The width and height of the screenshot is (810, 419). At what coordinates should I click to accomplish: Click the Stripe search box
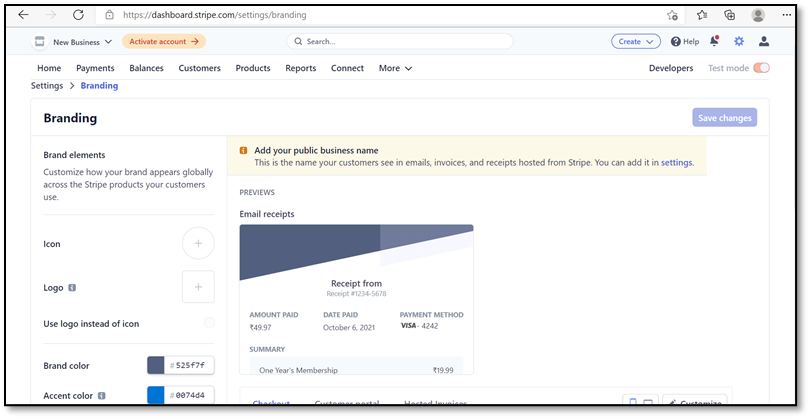pos(400,41)
